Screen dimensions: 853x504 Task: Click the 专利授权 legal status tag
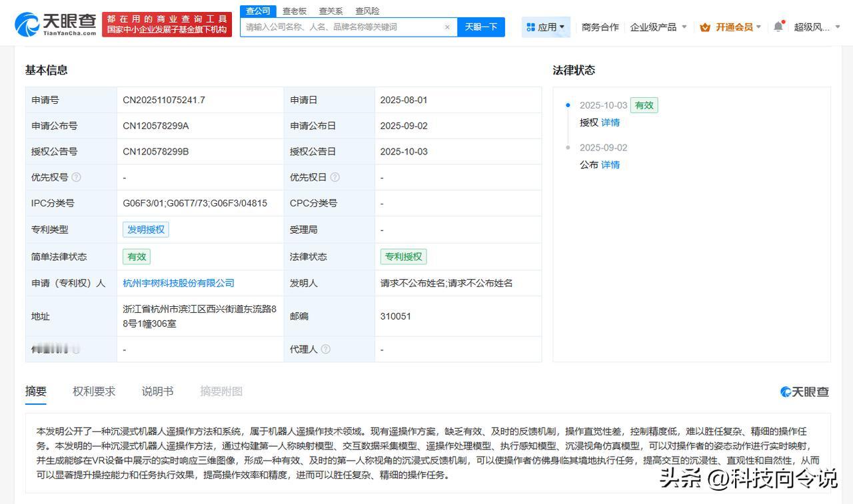point(404,256)
